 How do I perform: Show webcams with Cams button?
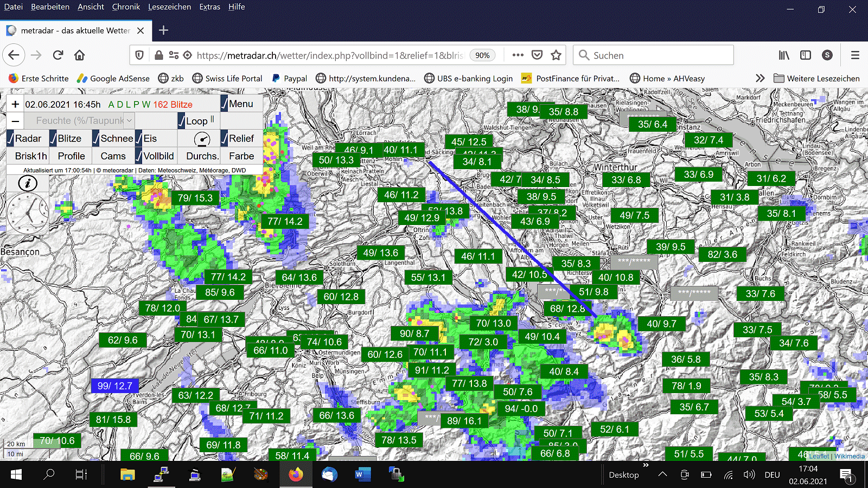[113, 156]
